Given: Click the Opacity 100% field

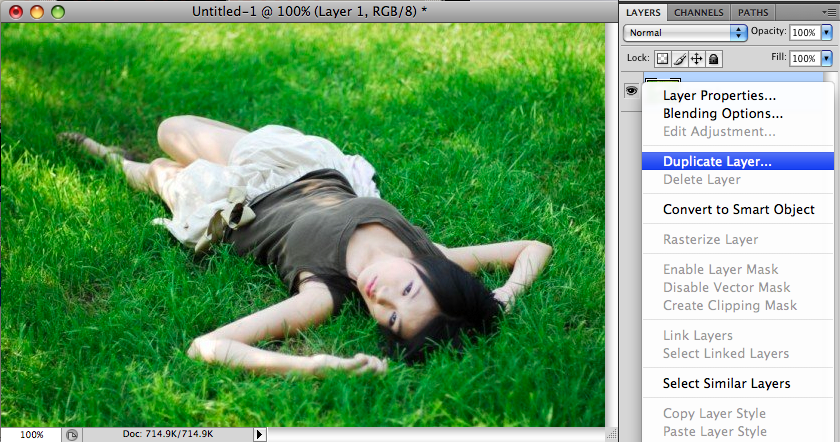Looking at the screenshot, I should point(804,33).
